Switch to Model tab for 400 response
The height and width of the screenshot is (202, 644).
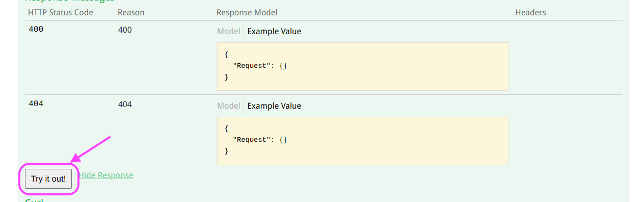(228, 31)
